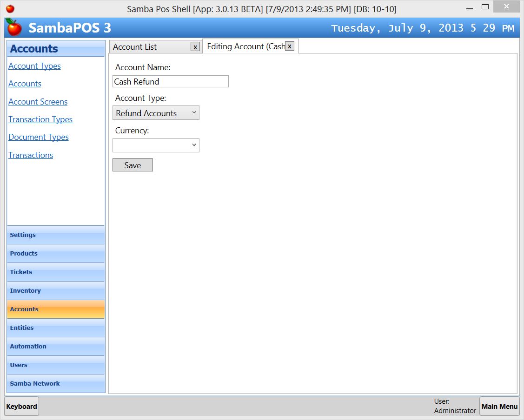Click the SambaPOS apple logo icon
Viewport: 524px width, 420px height.
[14, 28]
